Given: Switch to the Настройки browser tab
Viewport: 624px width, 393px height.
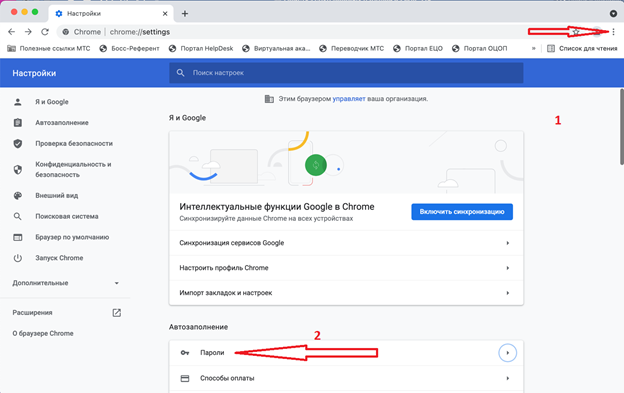Looking at the screenshot, I should point(111,14).
